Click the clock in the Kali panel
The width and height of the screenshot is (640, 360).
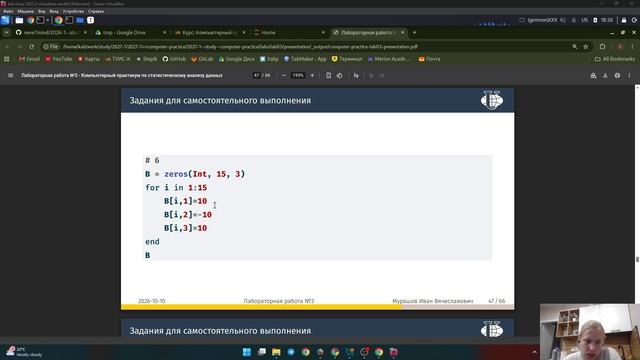(x=607, y=20)
